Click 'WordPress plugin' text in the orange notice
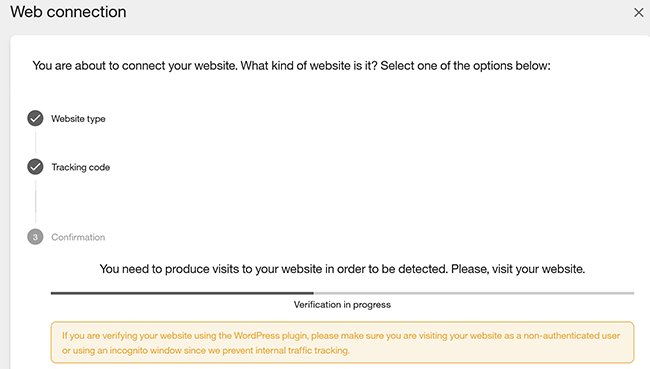 pyautogui.click(x=271, y=335)
